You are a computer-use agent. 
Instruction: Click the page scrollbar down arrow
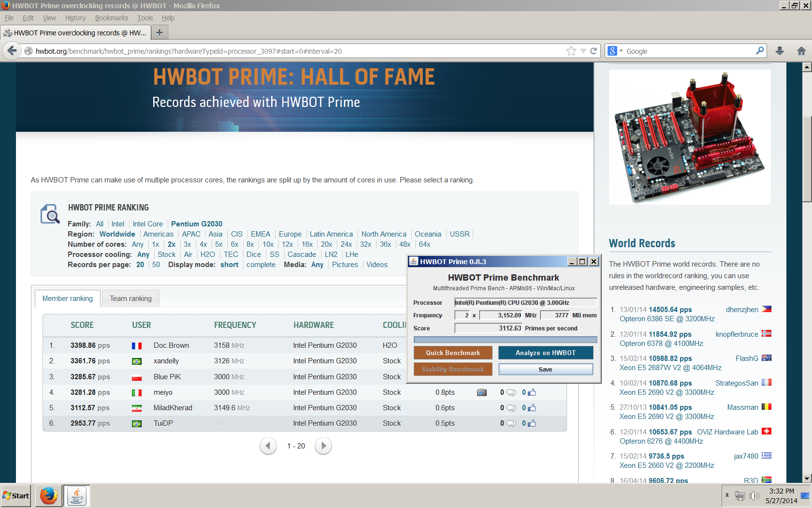click(x=807, y=478)
